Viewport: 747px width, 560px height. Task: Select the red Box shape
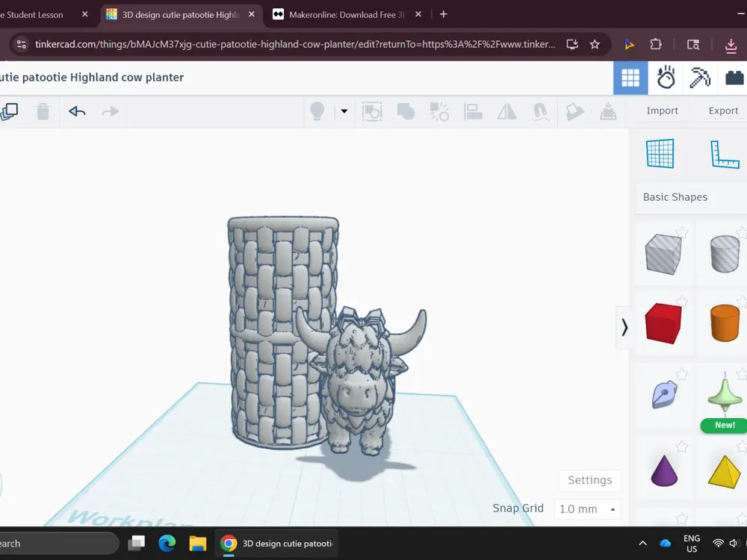[x=663, y=323]
